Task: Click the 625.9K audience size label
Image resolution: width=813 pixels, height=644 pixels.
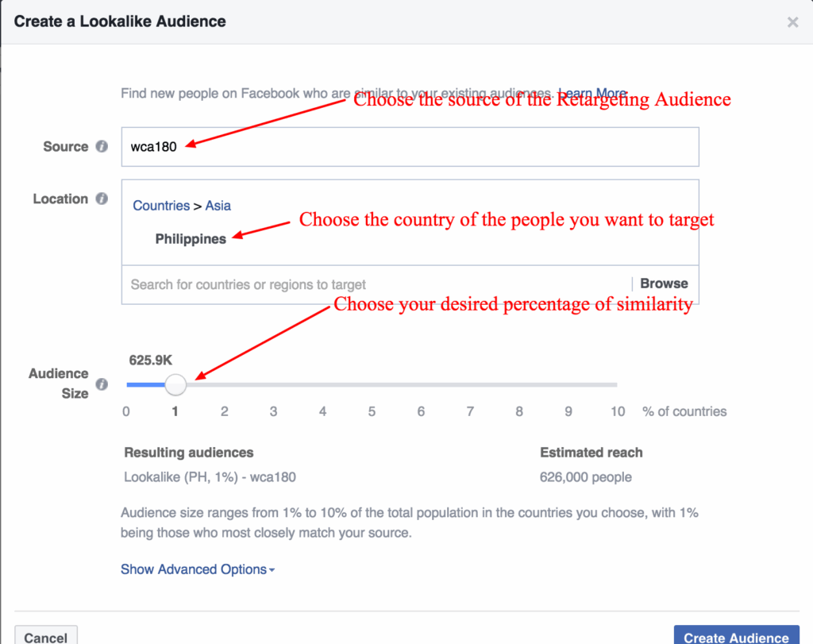Action: pos(150,360)
